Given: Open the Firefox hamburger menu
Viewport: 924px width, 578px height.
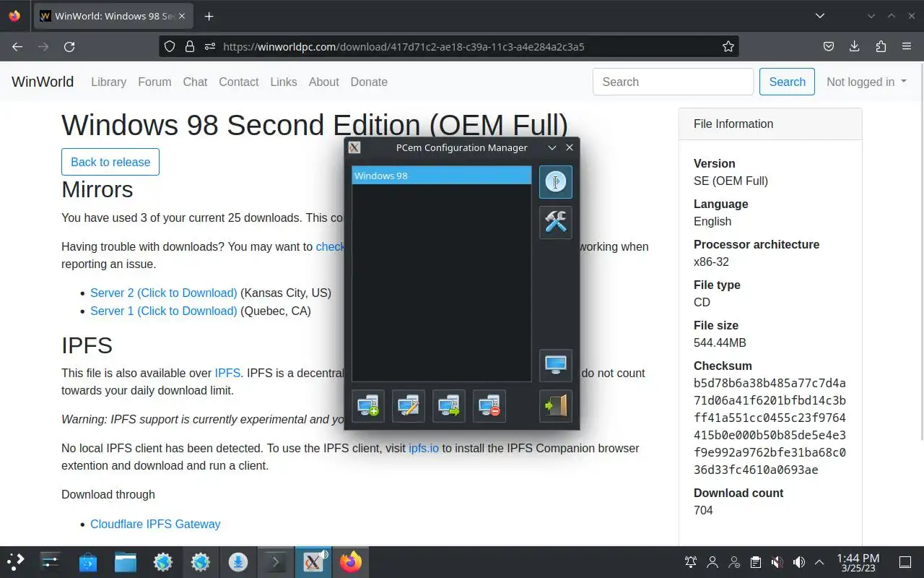Looking at the screenshot, I should pyautogui.click(x=907, y=46).
